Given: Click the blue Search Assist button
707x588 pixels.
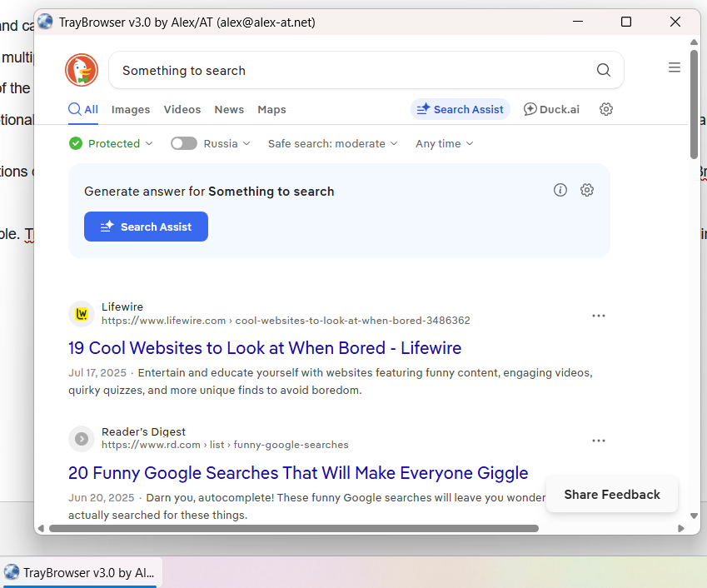Looking at the screenshot, I should [146, 227].
